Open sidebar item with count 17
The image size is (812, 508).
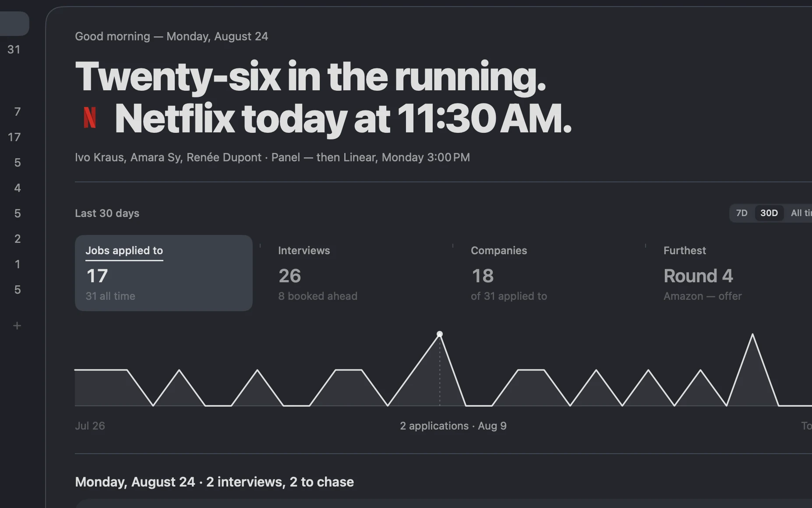(14, 137)
